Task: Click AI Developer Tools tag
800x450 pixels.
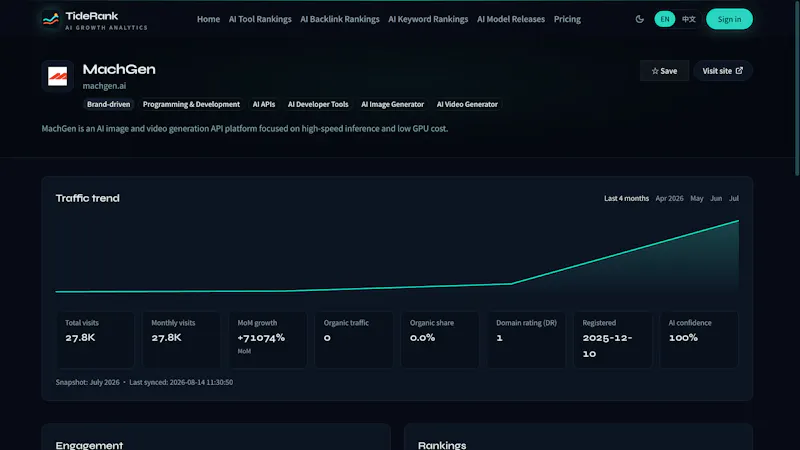Action: tap(318, 104)
